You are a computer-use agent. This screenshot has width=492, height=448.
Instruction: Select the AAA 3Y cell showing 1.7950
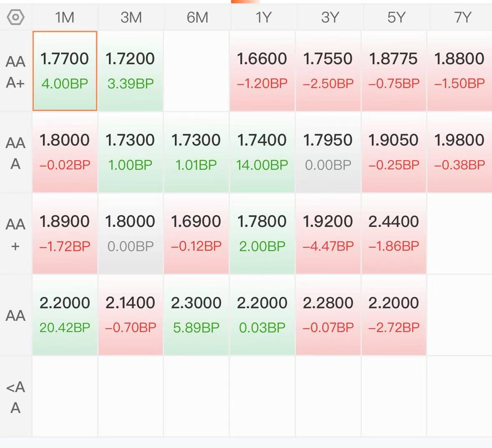pos(328,152)
